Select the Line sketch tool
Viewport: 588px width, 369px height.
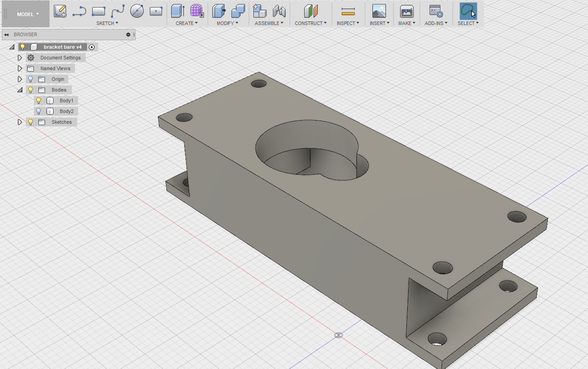click(x=79, y=11)
